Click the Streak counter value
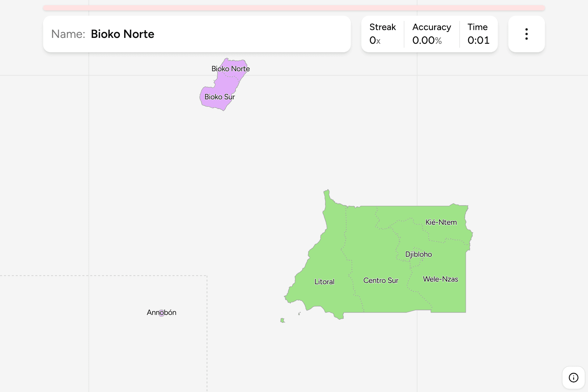Screen dimensions: 588x392 pos(375,41)
